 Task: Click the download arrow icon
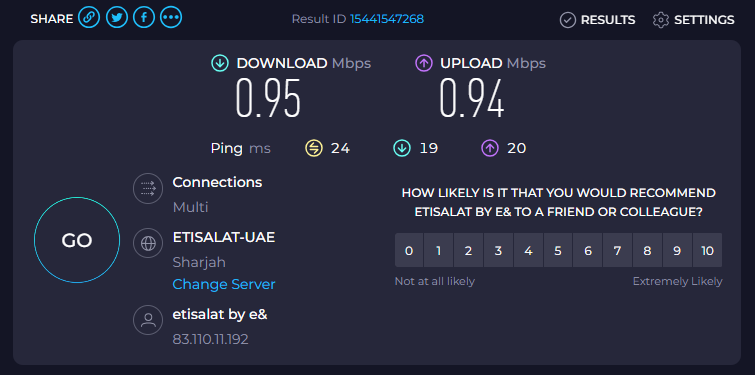[220, 63]
